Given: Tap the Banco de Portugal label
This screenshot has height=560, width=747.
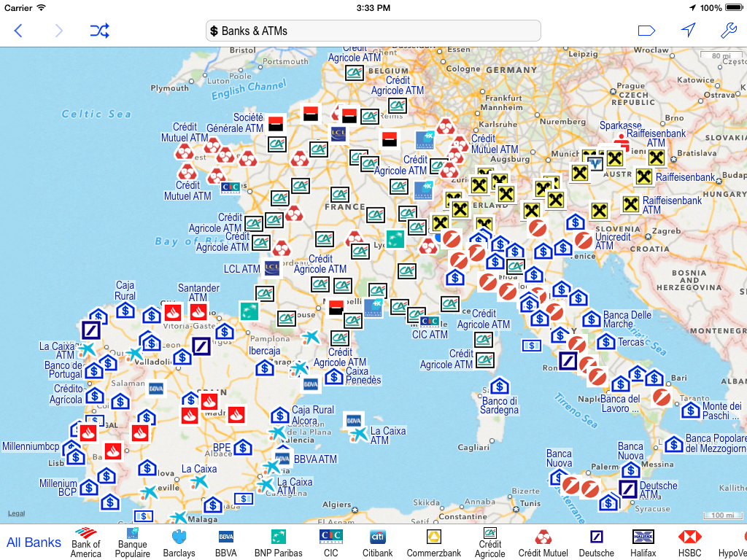Looking at the screenshot, I should pyautogui.click(x=64, y=370).
